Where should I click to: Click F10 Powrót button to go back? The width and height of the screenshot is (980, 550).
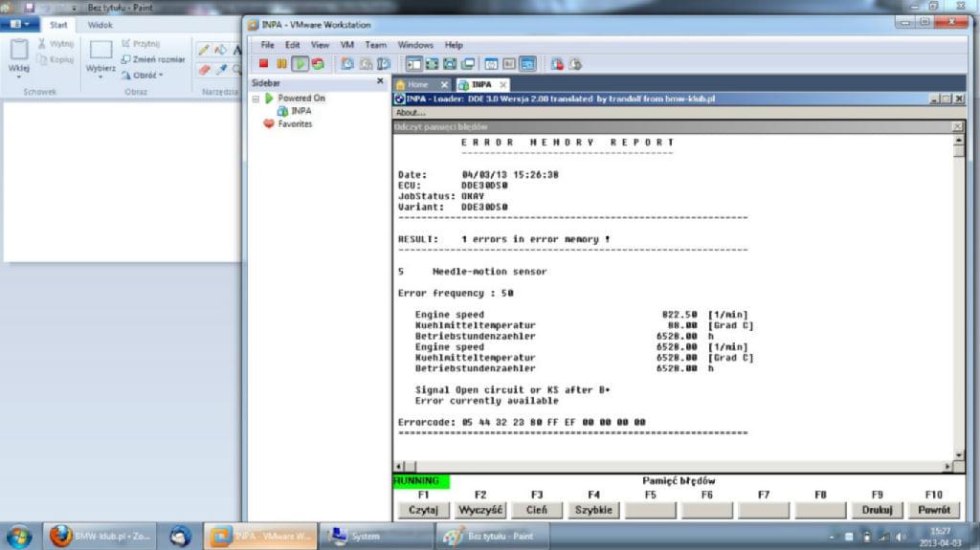(934, 510)
